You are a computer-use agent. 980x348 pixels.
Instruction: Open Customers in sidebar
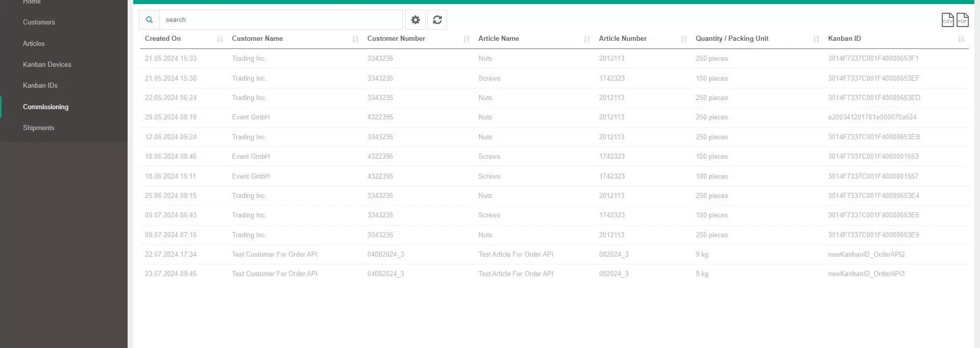point(39,22)
